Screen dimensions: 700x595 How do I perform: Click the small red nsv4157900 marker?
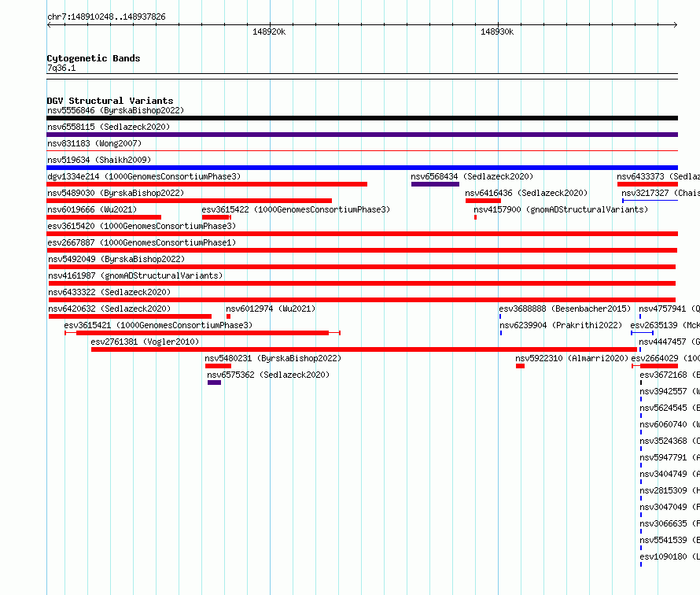[475, 217]
